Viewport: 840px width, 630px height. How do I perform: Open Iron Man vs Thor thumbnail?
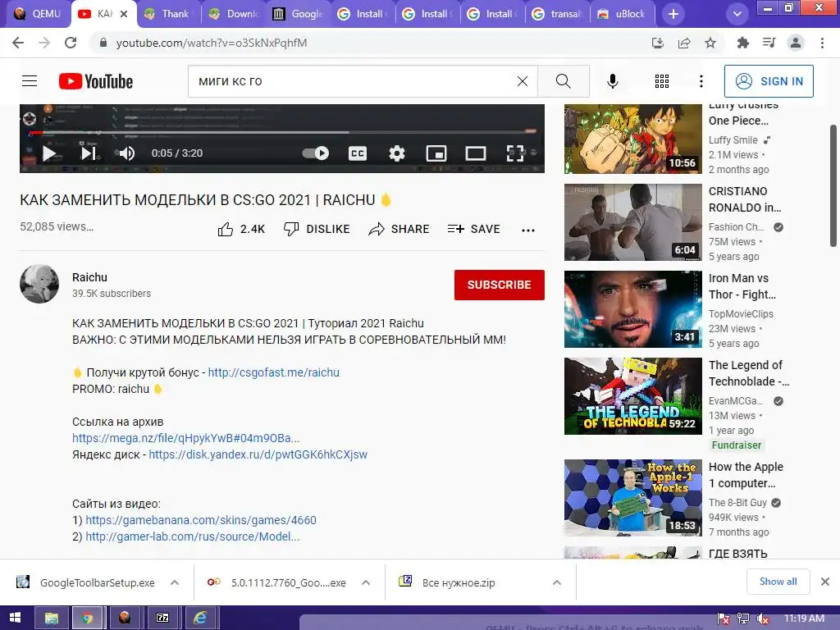[632, 309]
